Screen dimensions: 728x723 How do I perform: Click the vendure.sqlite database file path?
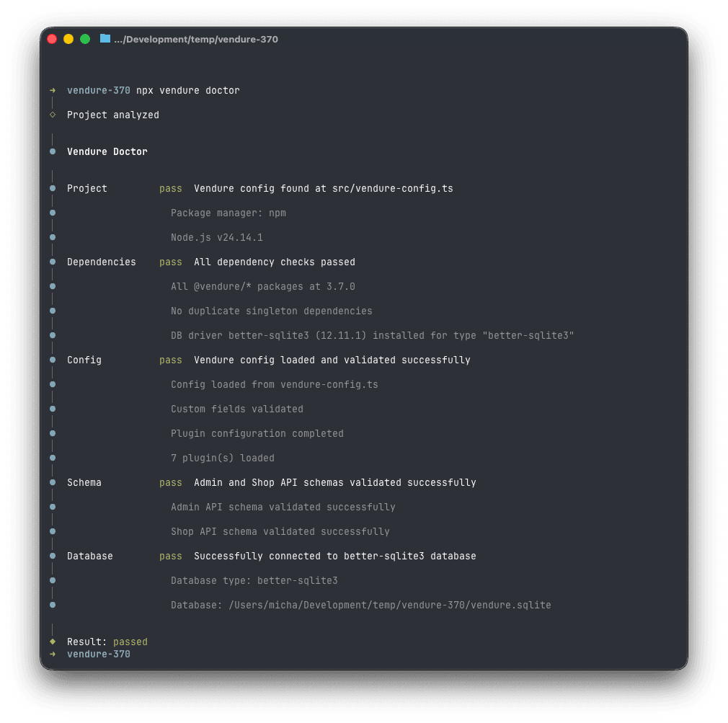pyautogui.click(x=389, y=605)
